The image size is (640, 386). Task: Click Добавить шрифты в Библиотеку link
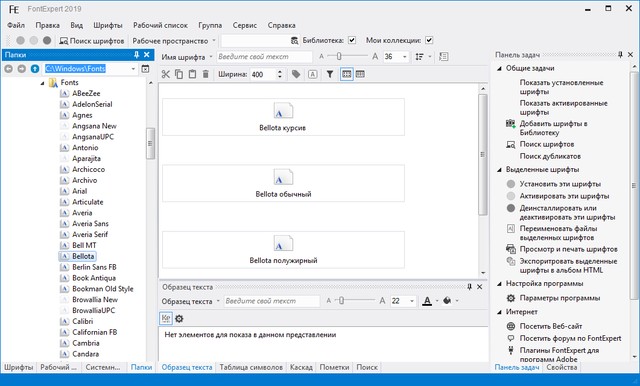point(553,128)
